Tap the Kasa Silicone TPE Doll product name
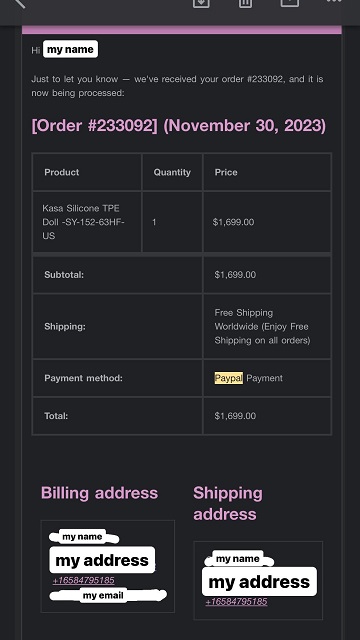 pos(83,222)
